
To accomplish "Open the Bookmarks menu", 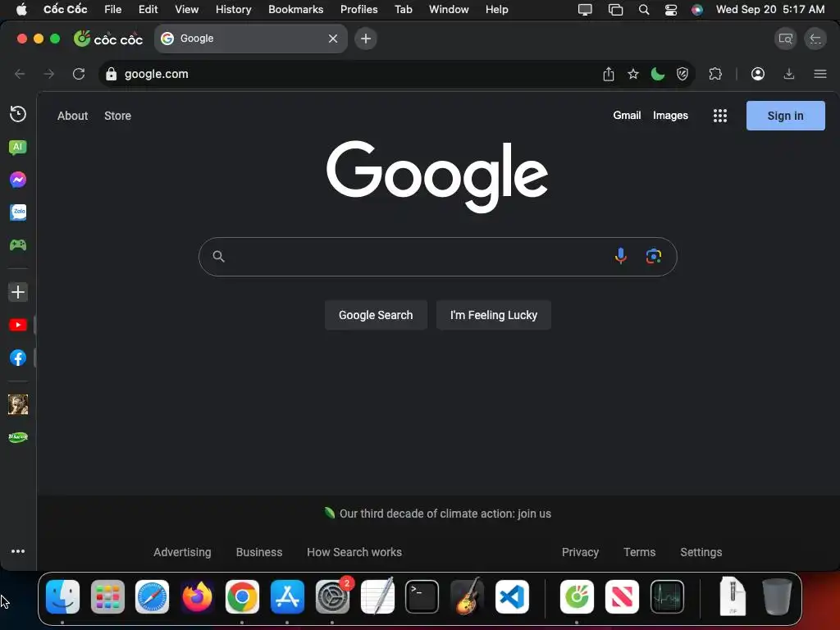I will [x=295, y=10].
